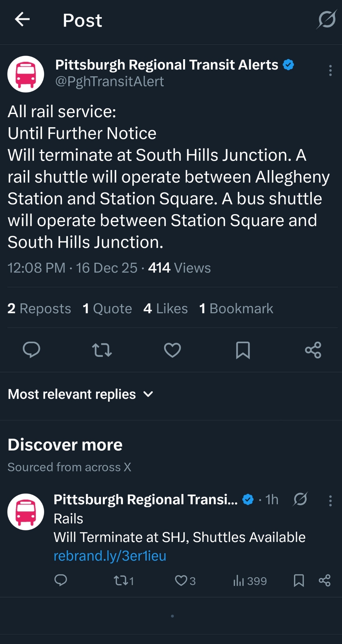
Task: Open three-dot menu on suggested post
Action: click(x=330, y=501)
